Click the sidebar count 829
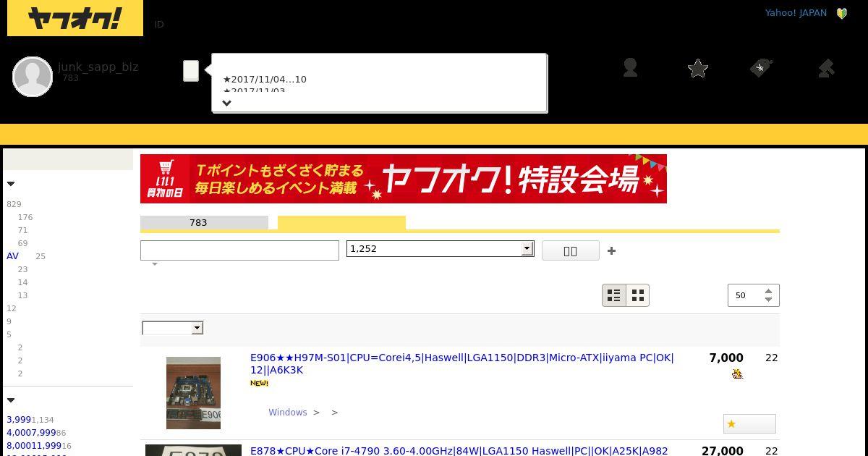 click(x=14, y=204)
